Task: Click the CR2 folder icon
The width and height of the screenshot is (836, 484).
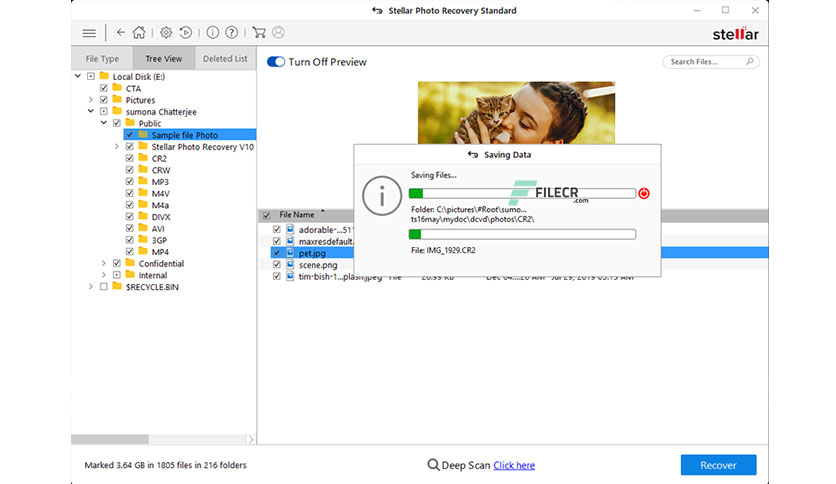Action: (143, 158)
